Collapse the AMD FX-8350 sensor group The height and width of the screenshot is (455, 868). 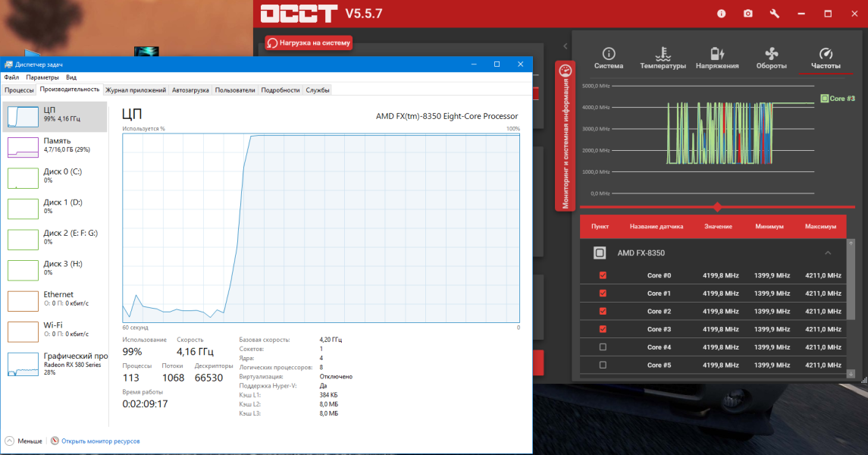(x=828, y=253)
